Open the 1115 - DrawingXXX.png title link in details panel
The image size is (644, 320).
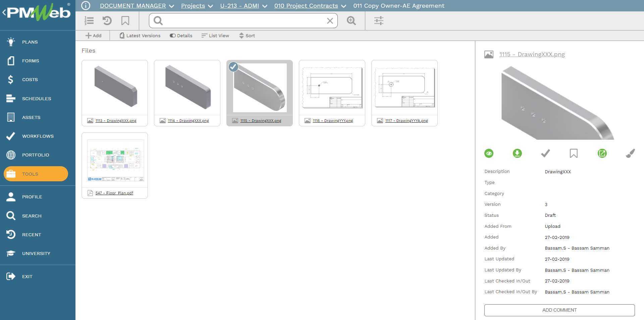coord(532,54)
